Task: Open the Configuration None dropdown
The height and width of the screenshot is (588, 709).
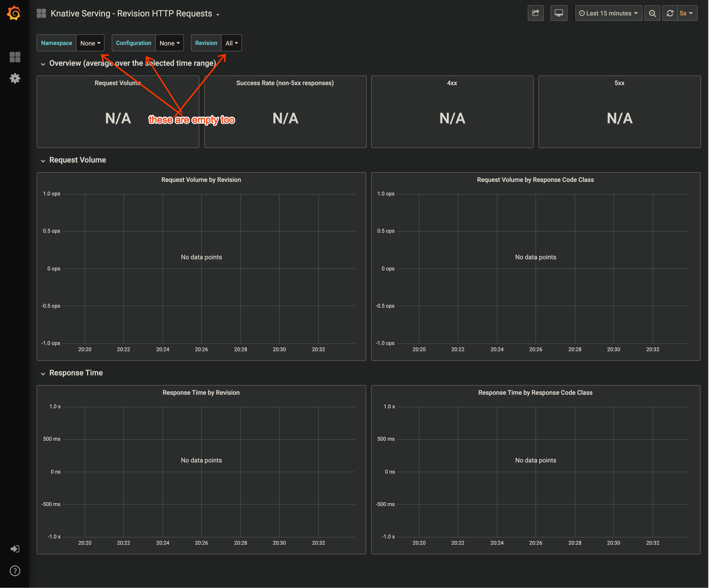Action: click(170, 43)
